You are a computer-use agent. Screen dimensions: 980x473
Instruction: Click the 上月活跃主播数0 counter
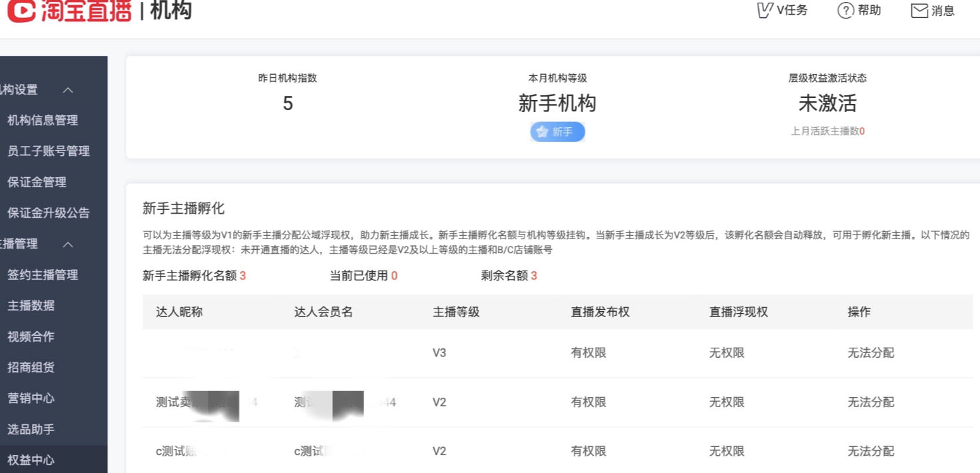828,133
